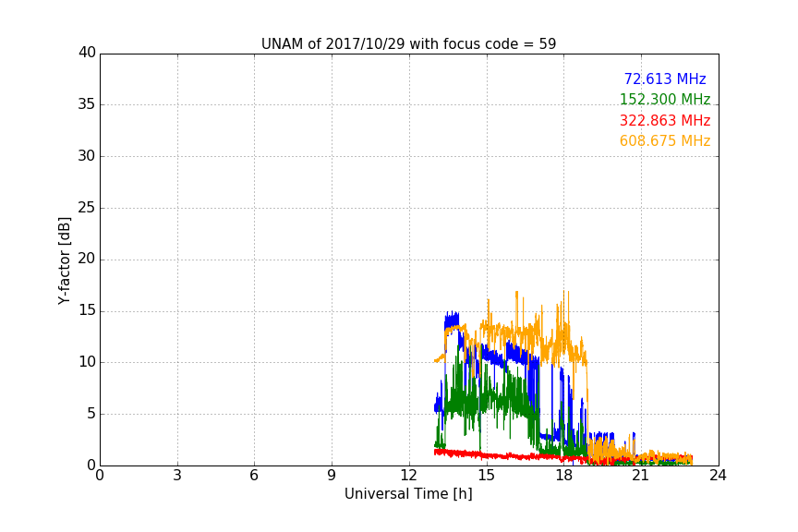The width and height of the screenshot is (798, 532).
Task: Click the y-axis tick label 25
Action: click(87, 208)
